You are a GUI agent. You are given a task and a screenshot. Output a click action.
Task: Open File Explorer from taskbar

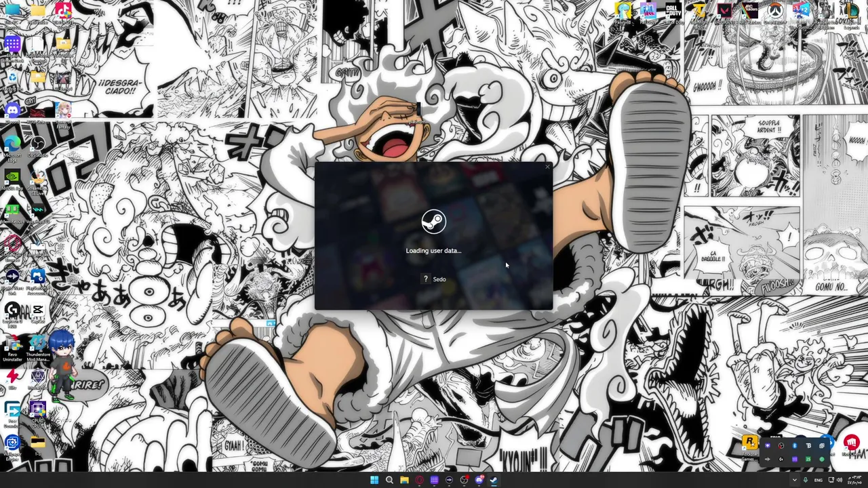tap(404, 480)
